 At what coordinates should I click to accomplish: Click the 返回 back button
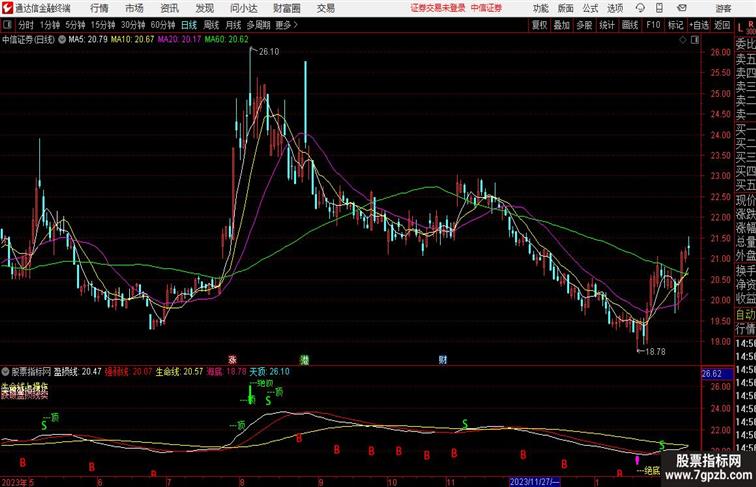[x=722, y=25]
